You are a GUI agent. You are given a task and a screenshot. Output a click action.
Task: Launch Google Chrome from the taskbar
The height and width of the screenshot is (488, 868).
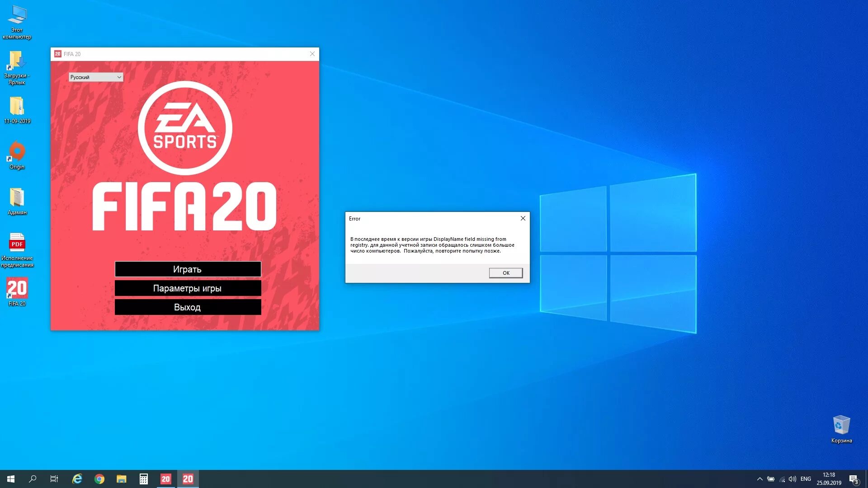(x=99, y=479)
